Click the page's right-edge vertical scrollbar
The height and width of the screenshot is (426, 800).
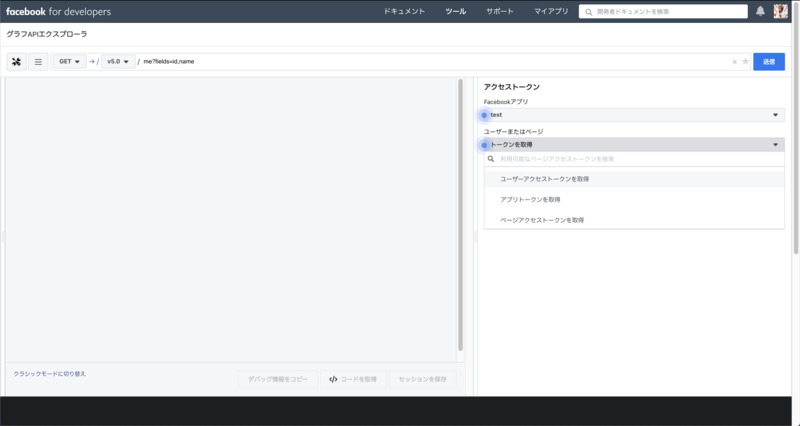796,128
